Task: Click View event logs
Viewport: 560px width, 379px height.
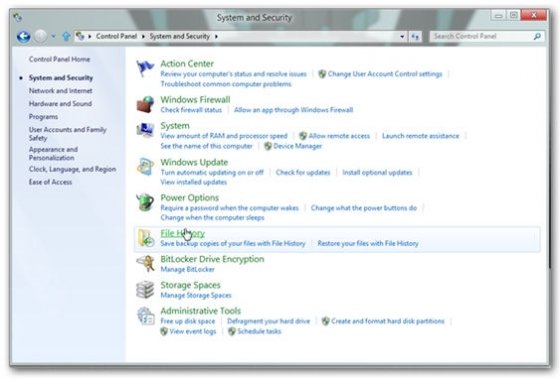Action: click(x=192, y=331)
